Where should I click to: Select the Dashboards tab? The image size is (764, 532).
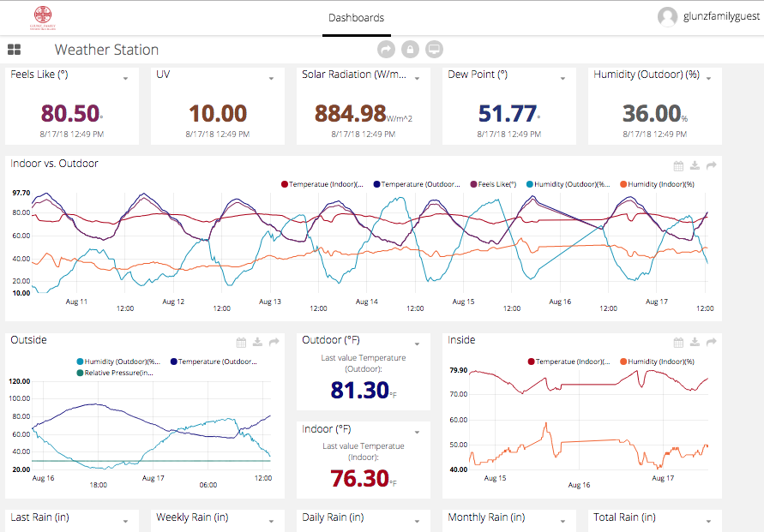pyautogui.click(x=356, y=18)
